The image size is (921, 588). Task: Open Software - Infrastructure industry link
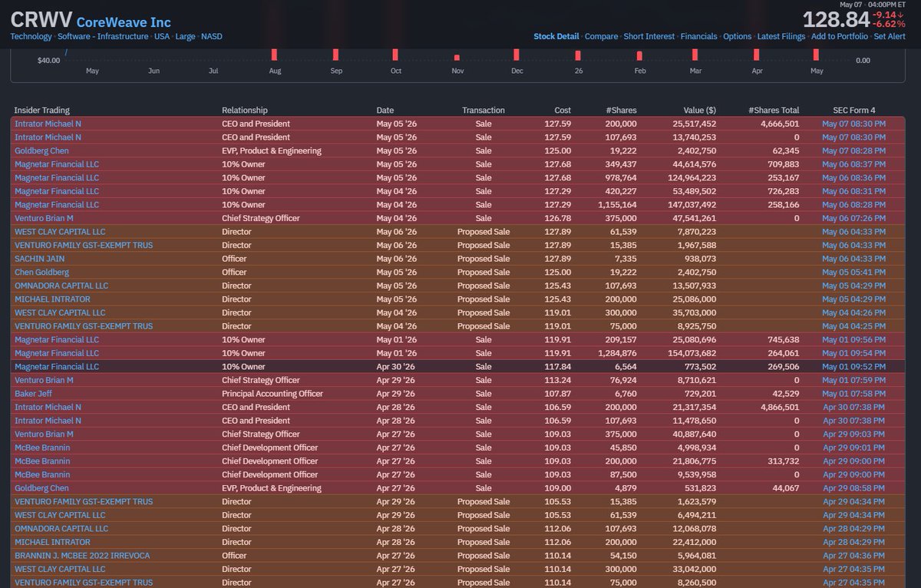(x=104, y=36)
